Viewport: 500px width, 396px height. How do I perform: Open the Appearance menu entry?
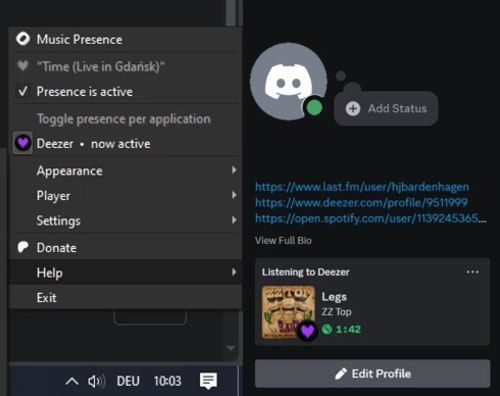pyautogui.click(x=125, y=171)
